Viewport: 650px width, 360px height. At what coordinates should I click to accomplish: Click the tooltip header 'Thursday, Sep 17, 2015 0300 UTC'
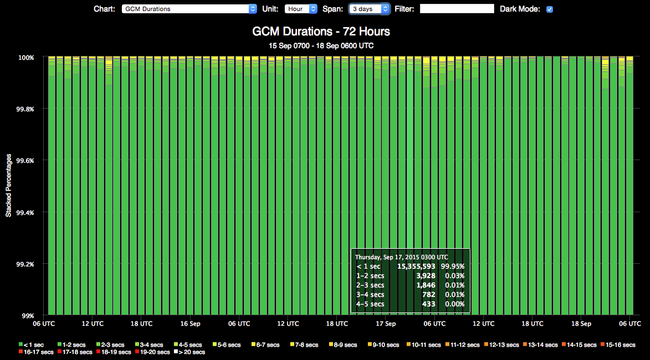[x=402, y=257]
